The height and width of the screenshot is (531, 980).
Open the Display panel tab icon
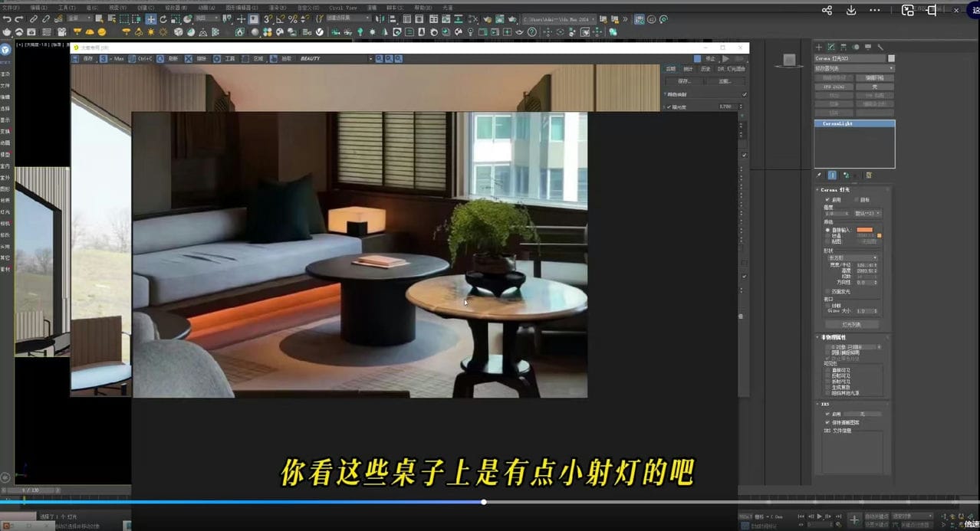868,48
